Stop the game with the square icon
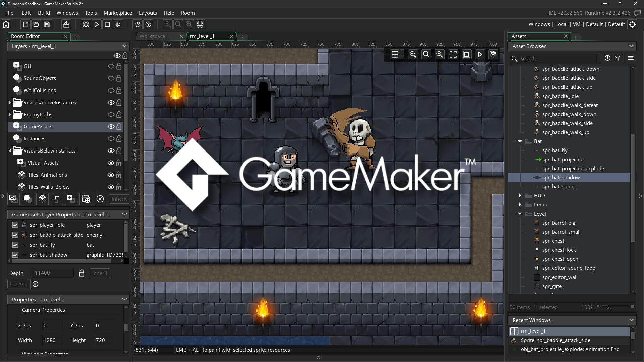The height and width of the screenshot is (362, 644). pyautogui.click(x=107, y=24)
